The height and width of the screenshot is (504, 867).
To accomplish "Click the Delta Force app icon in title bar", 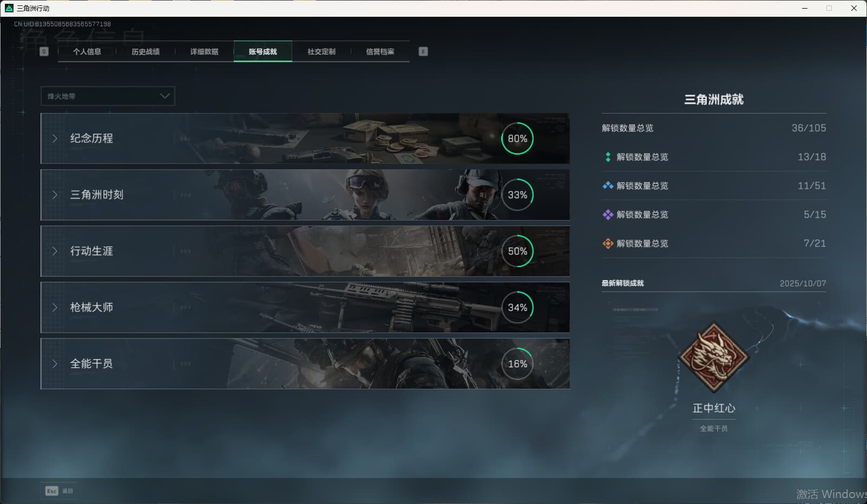I will [9, 8].
